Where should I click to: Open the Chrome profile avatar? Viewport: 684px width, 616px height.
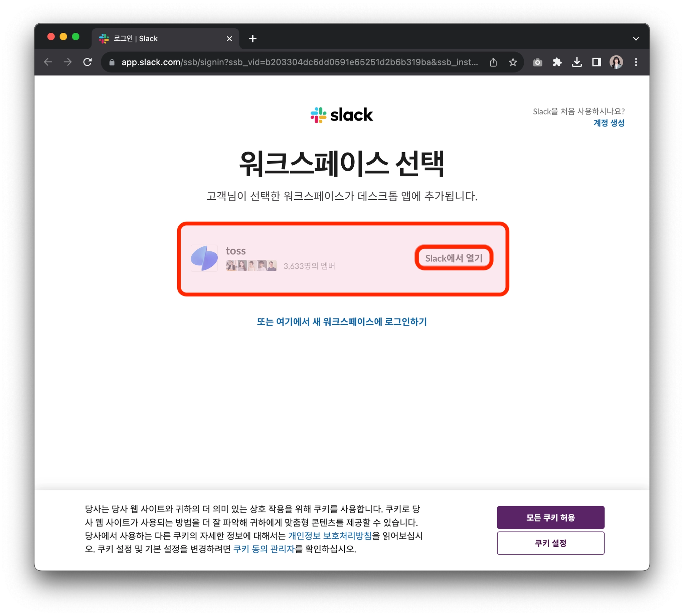tap(616, 62)
